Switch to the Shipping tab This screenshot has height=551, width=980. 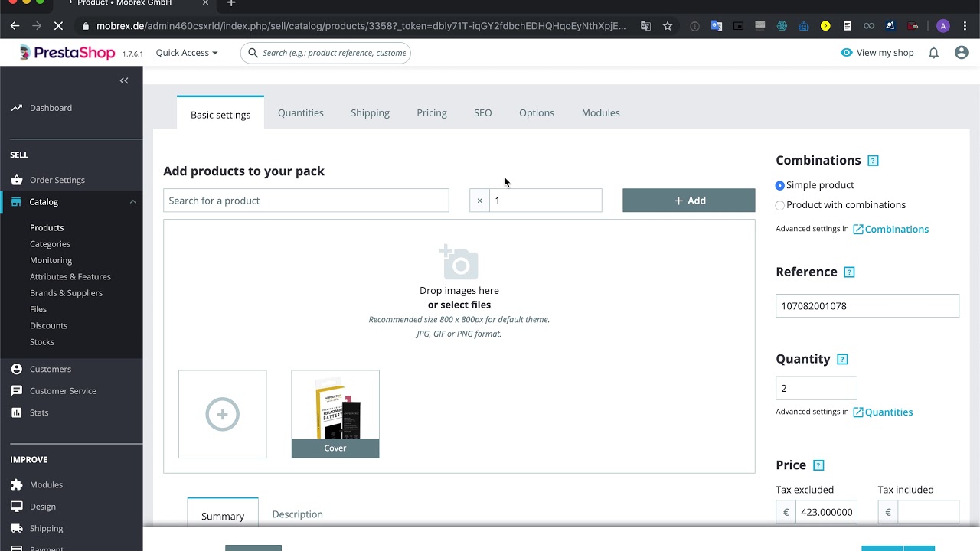click(x=370, y=112)
